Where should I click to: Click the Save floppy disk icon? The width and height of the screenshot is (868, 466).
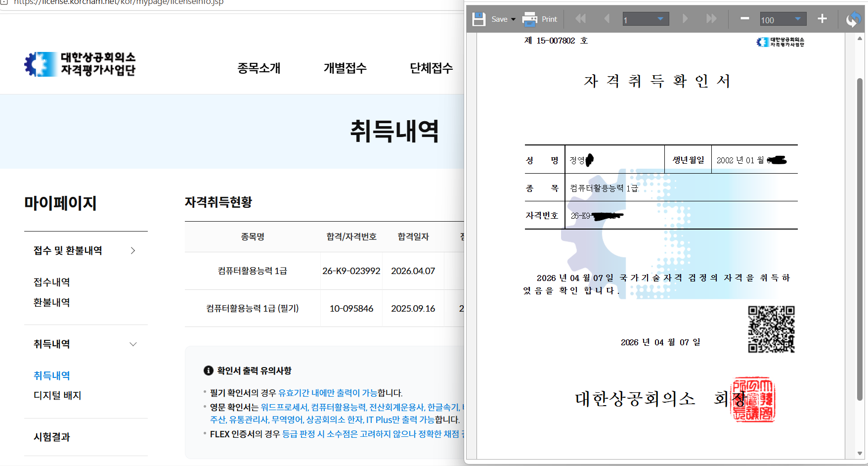pos(478,19)
